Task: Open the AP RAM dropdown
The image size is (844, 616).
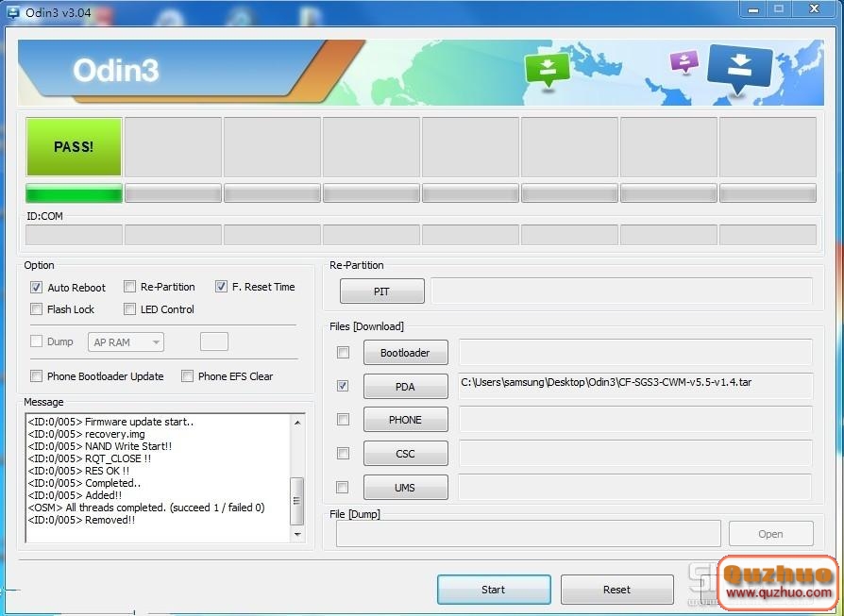Action: [126, 342]
